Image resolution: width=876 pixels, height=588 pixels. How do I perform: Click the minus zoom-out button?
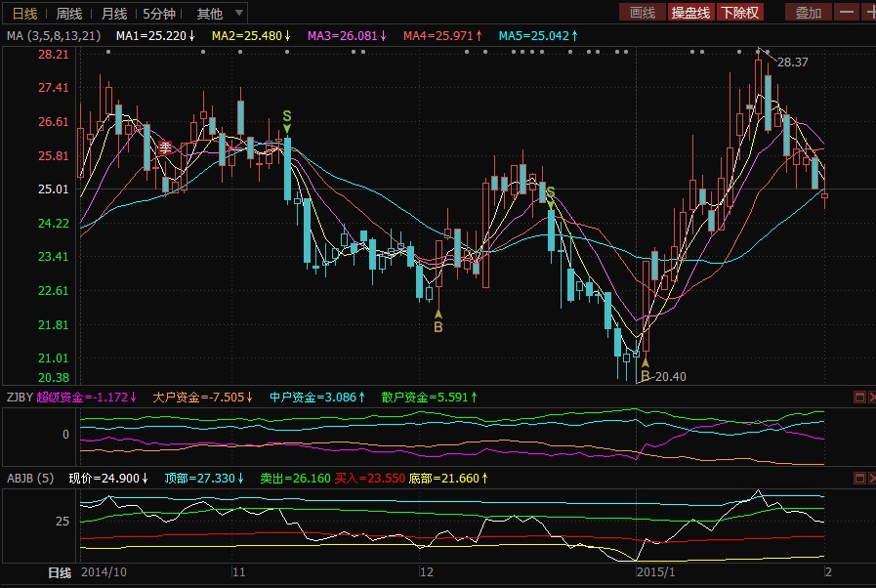(846, 13)
